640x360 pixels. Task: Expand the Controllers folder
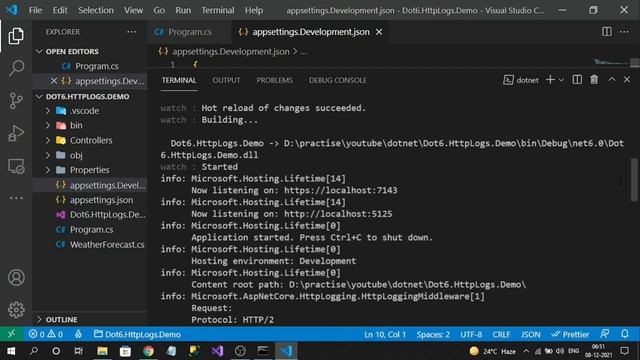[90, 140]
